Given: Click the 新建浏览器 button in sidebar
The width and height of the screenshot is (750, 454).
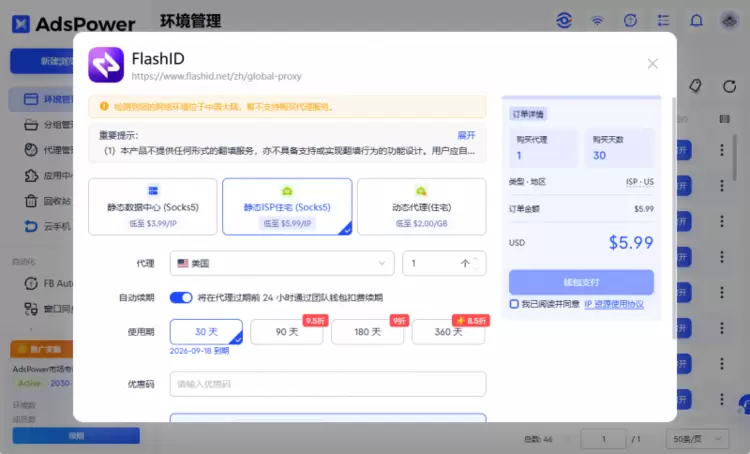Looking at the screenshot, I should click(42, 61).
